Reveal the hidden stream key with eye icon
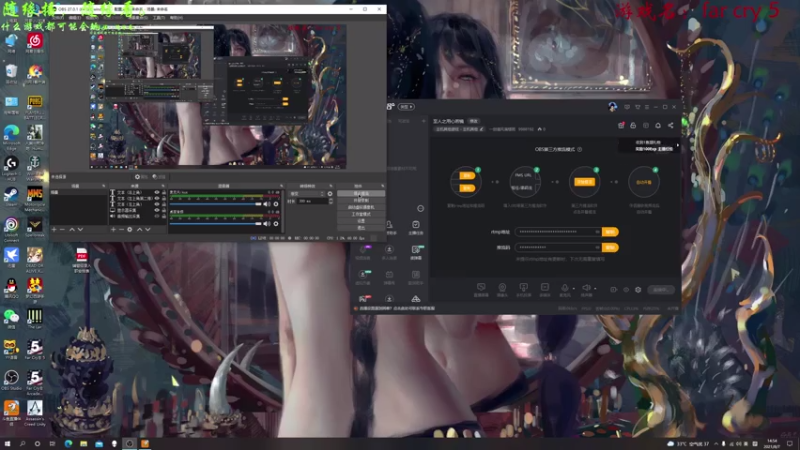The height and width of the screenshot is (450, 800). (597, 247)
